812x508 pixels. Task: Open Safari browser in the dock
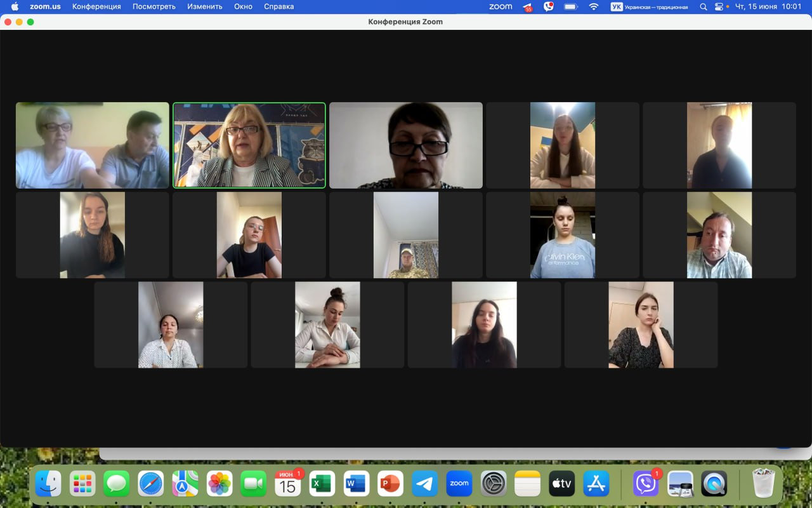151,484
